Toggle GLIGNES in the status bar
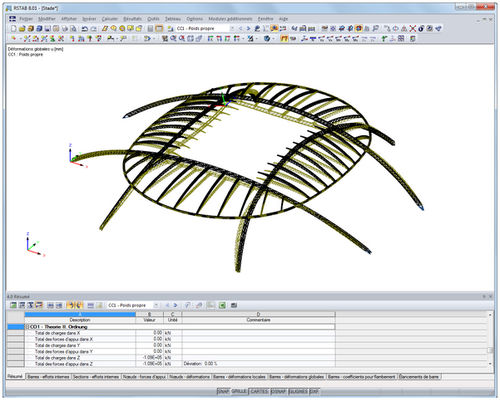The image size is (500, 401). (298, 391)
